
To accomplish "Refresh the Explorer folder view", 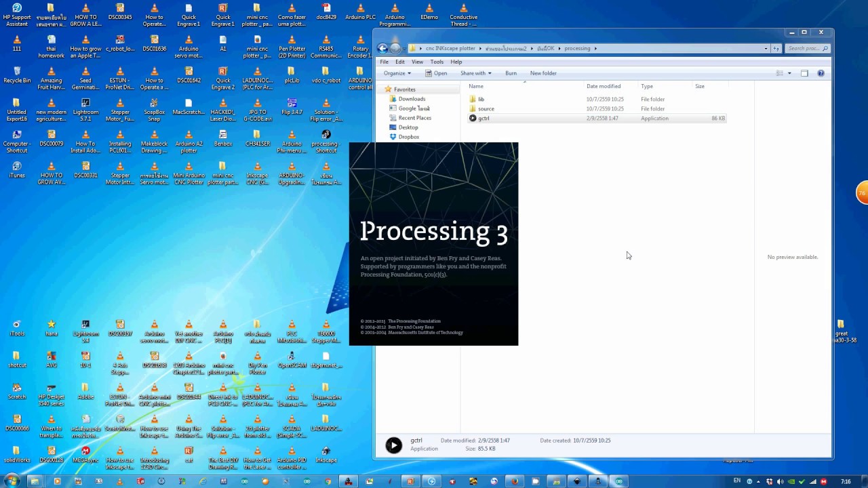I will click(x=776, y=48).
